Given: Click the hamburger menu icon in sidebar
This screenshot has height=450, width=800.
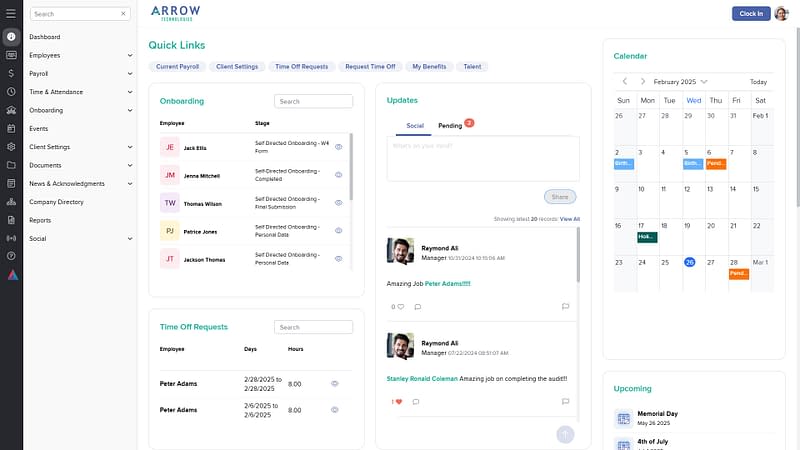Looking at the screenshot, I should pos(11,55).
